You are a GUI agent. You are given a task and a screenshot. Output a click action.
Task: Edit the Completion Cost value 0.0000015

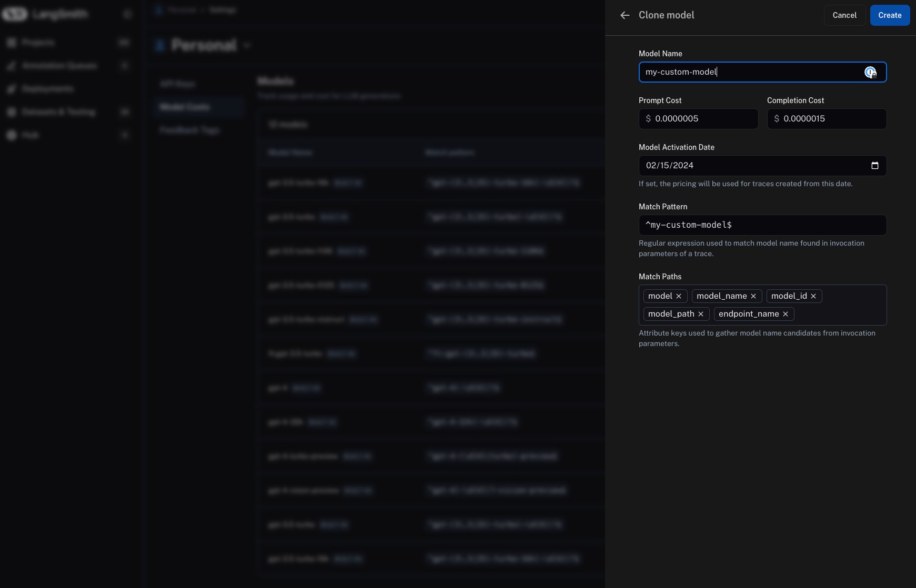pyautogui.click(x=827, y=119)
